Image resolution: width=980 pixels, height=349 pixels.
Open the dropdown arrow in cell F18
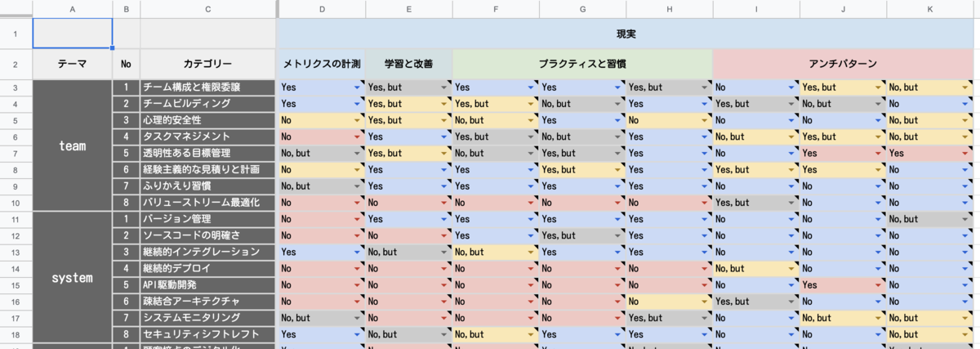(530, 333)
